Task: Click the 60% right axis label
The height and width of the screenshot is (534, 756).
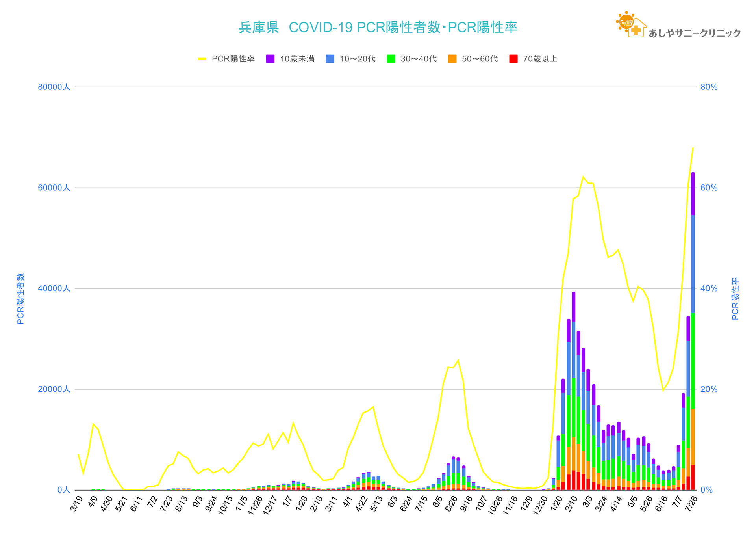Action: tap(709, 188)
